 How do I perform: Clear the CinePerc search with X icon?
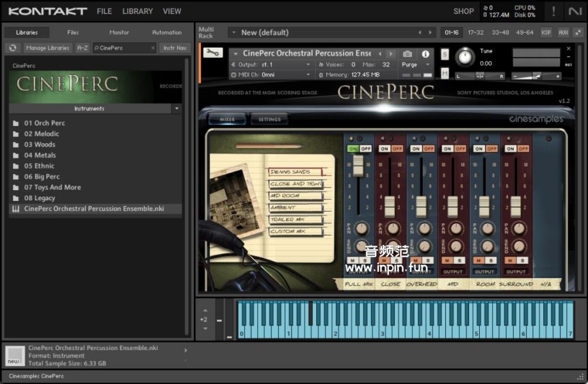tap(153, 48)
